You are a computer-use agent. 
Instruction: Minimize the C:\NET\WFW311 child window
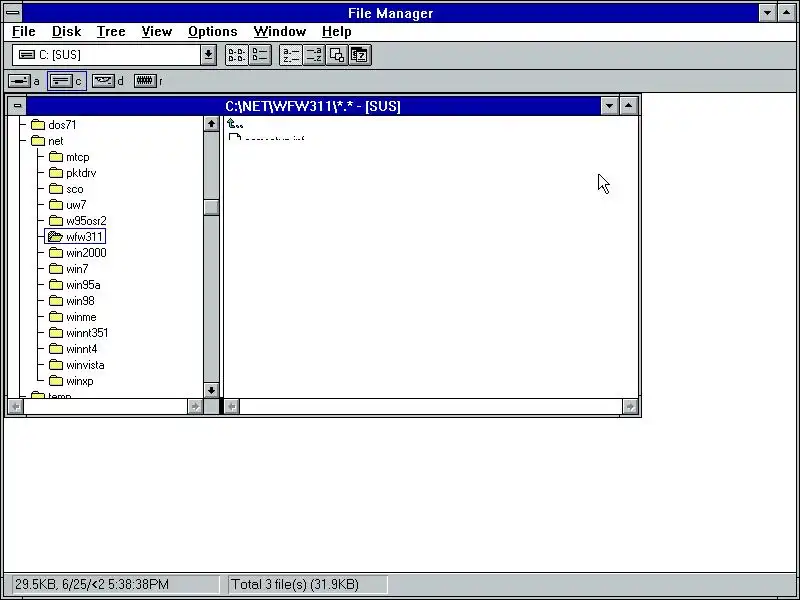tap(609, 106)
